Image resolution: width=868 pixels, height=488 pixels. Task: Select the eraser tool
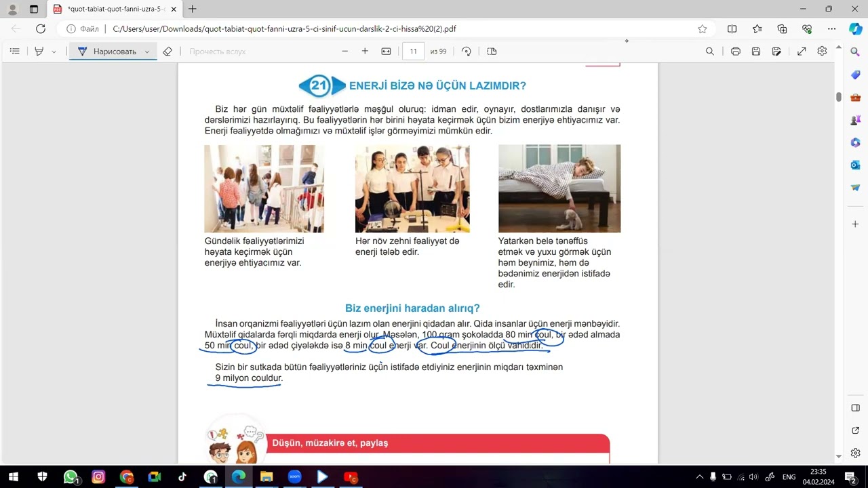[167, 52]
